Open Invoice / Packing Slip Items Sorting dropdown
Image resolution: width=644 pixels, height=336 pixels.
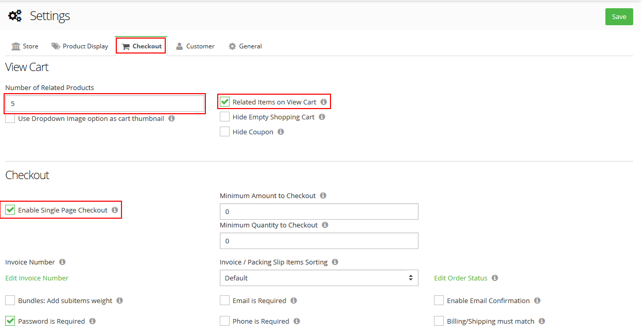(319, 278)
